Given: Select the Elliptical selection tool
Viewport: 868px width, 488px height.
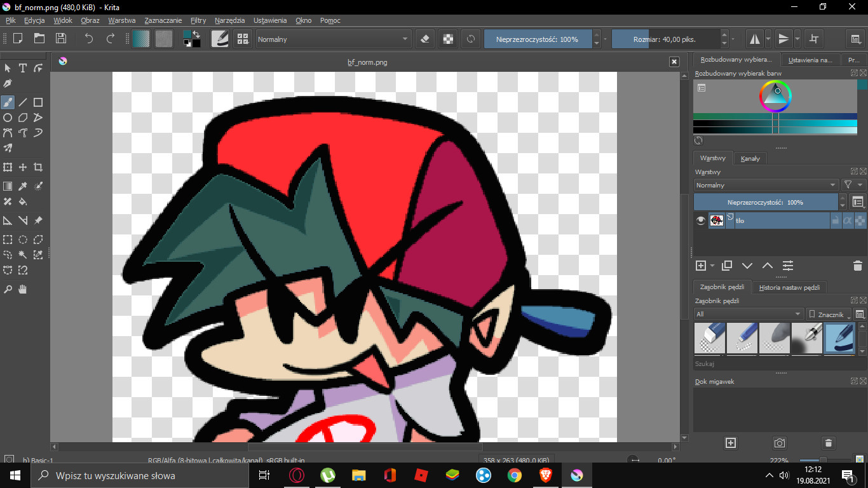Looking at the screenshot, I should (23, 240).
